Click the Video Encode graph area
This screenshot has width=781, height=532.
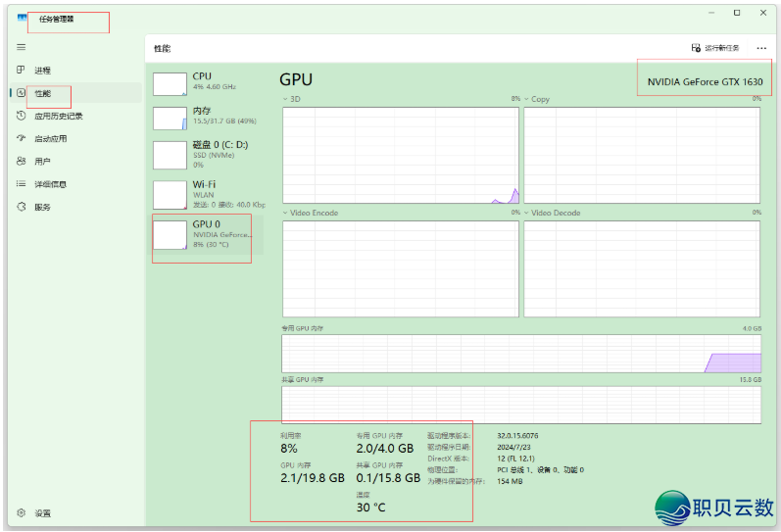(x=401, y=269)
